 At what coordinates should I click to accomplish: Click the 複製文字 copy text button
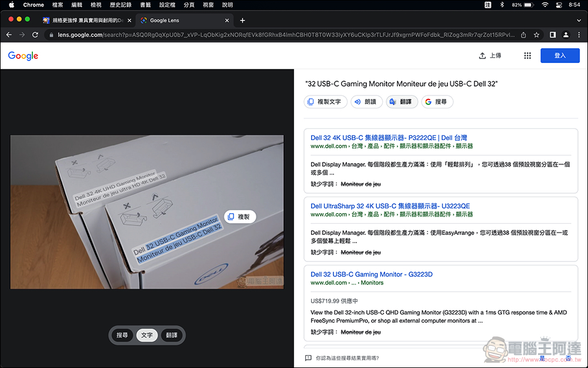(x=325, y=102)
